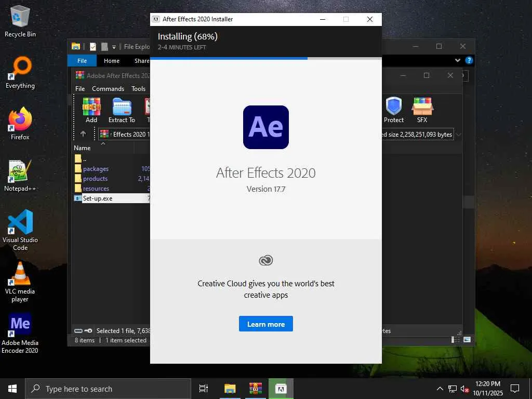Screen dimensions: 532x399
Task: Open the notification center icon
Action: coord(515,389)
